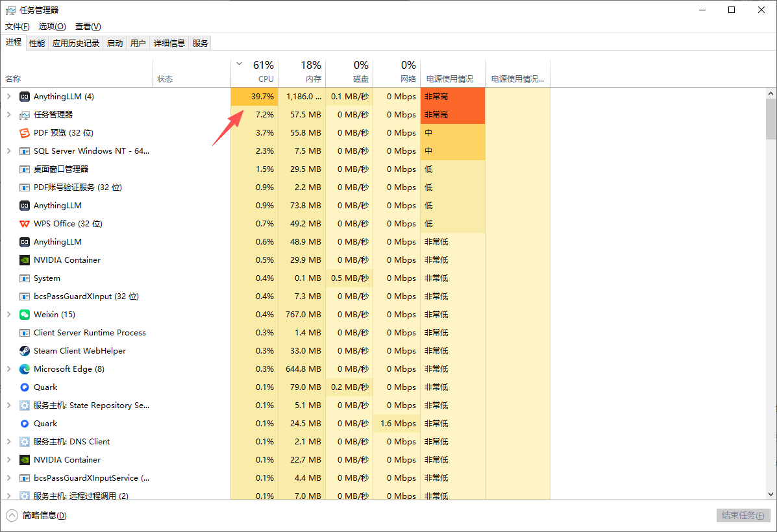777x532 pixels.
Task: Click the Client Server Runtime Process icon
Action: (x=24, y=333)
